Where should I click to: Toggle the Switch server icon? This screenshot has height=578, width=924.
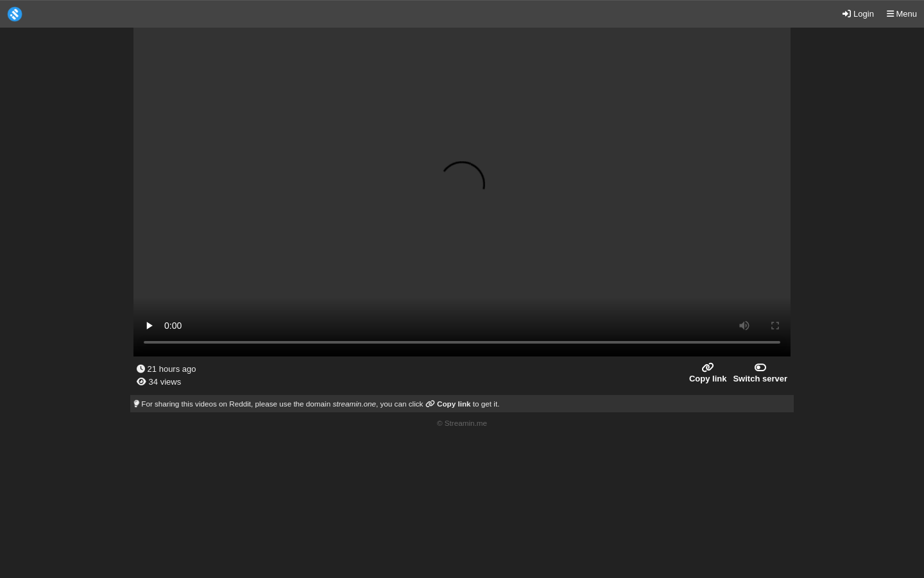tap(760, 367)
